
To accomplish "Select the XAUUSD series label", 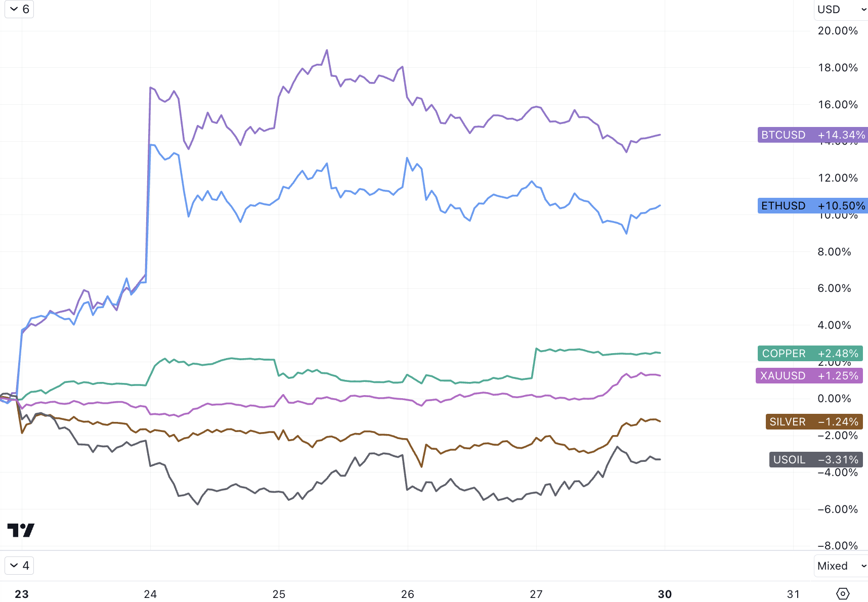I will pos(809,376).
